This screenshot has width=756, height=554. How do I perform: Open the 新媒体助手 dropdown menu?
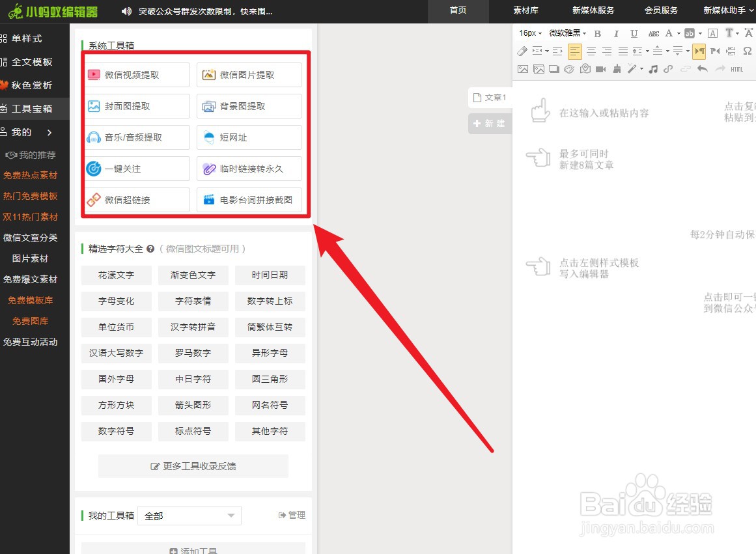pos(728,10)
